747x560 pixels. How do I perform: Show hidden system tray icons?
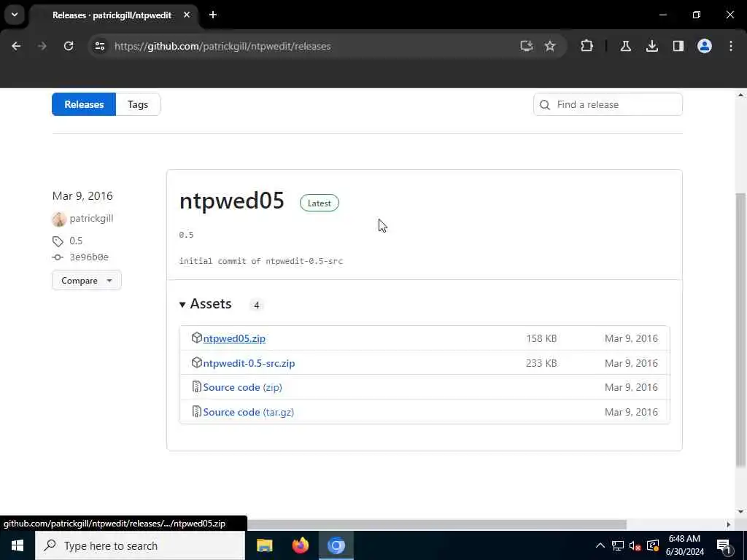tap(600, 545)
